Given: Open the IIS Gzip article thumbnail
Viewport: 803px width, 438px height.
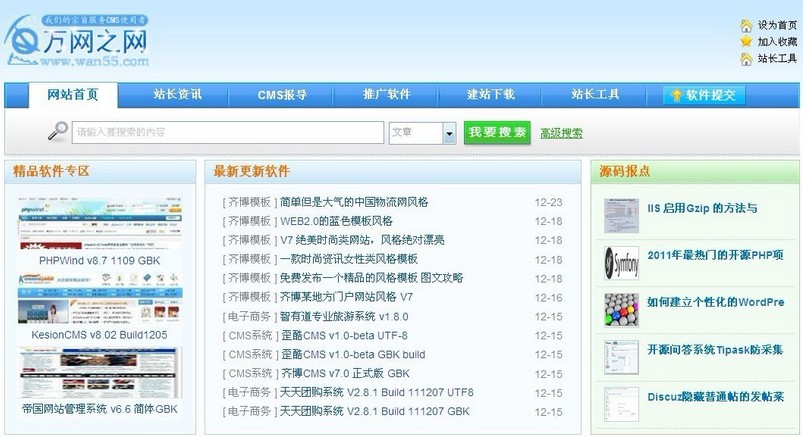Looking at the screenshot, I should pos(621,216).
